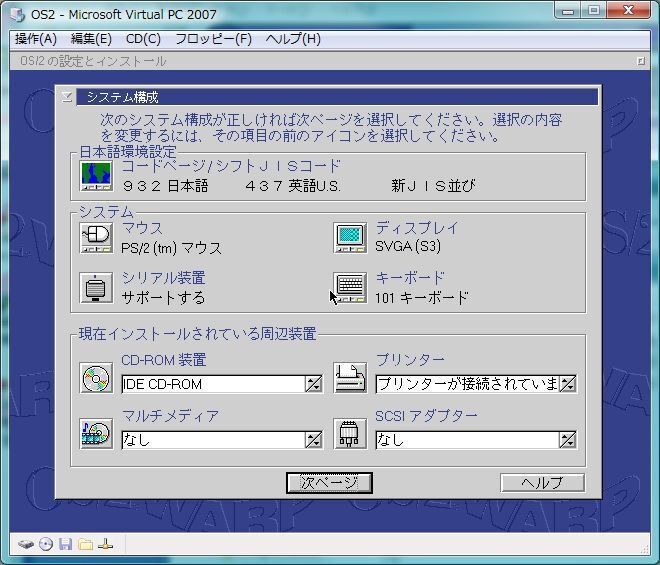The width and height of the screenshot is (660, 565).
Task: Open the 編集(E) menu
Action: 91,39
